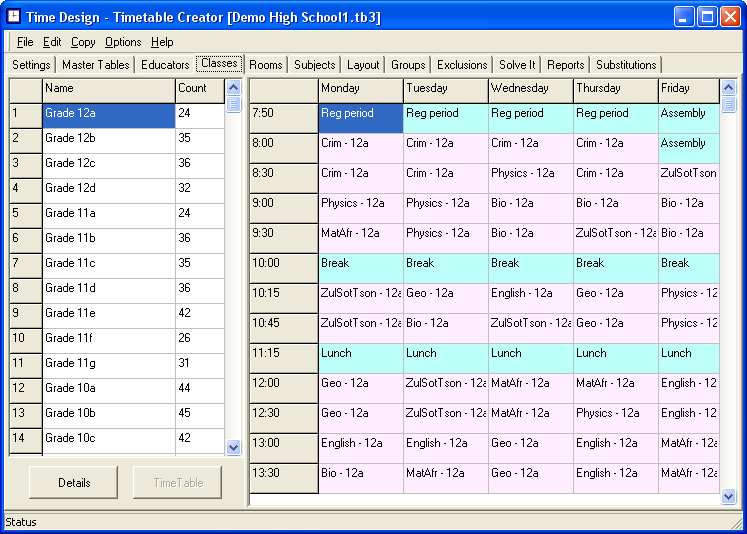Open the Options menu

123,42
